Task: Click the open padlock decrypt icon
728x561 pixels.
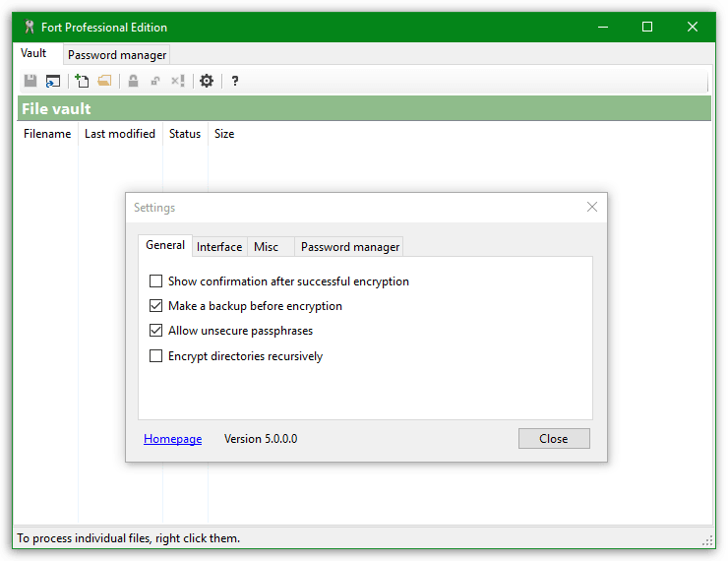Action: click(155, 81)
